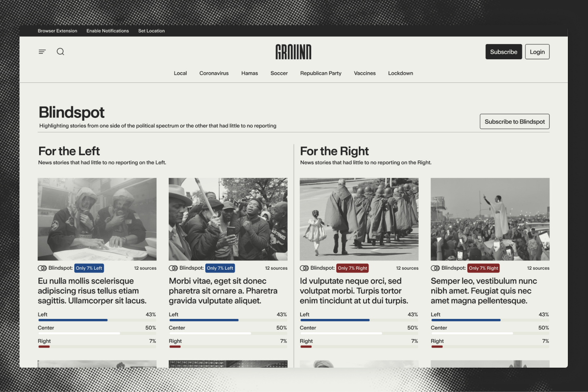Image resolution: width=588 pixels, height=392 pixels.
Task: Open the firefighters with masks photo
Action: point(97,219)
